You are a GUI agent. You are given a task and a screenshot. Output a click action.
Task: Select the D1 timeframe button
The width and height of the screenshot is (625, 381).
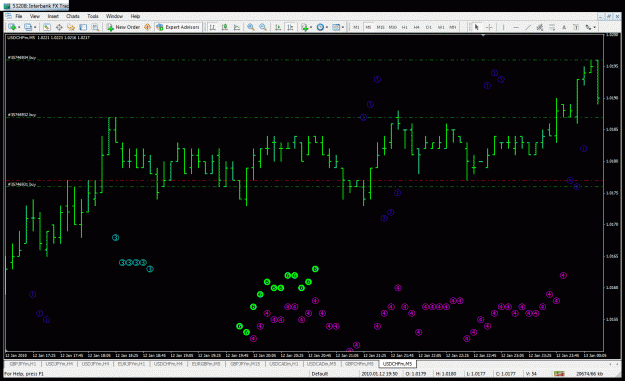(x=428, y=27)
